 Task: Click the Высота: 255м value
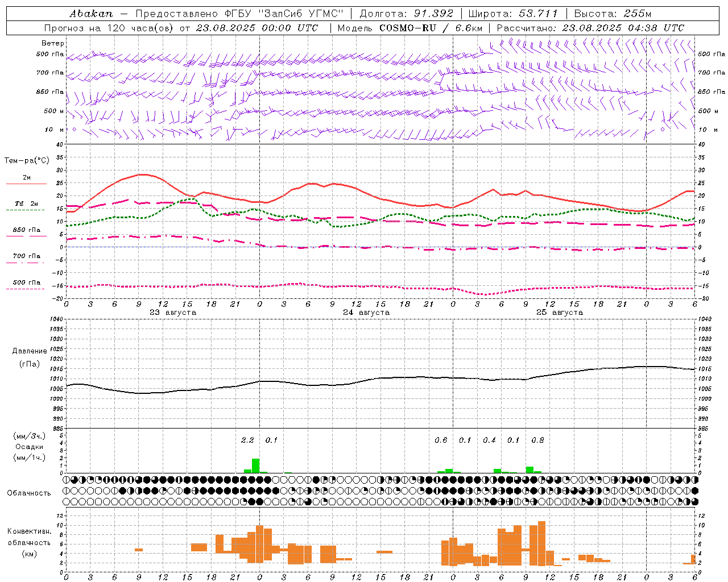[x=613, y=14]
